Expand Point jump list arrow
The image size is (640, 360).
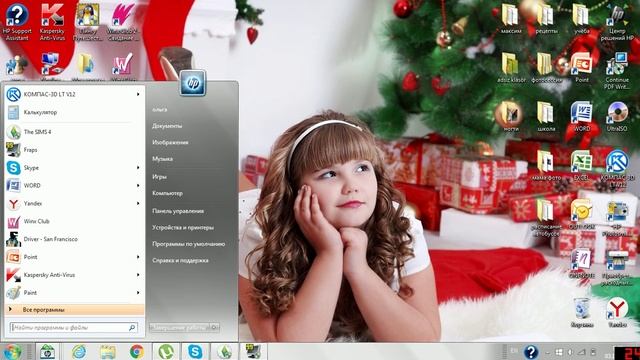(138, 257)
